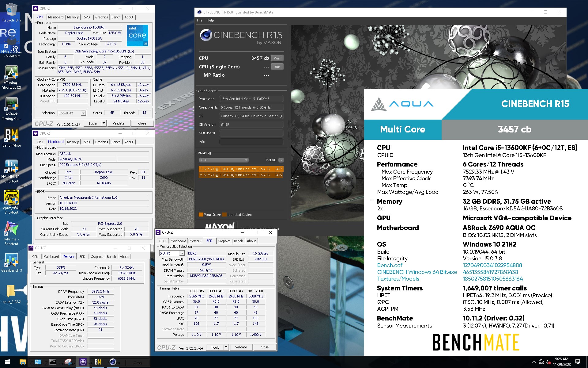Click the DRAM Frequency value 3915.2 MHz
This screenshot has height=368, width=588.
pos(100,291)
